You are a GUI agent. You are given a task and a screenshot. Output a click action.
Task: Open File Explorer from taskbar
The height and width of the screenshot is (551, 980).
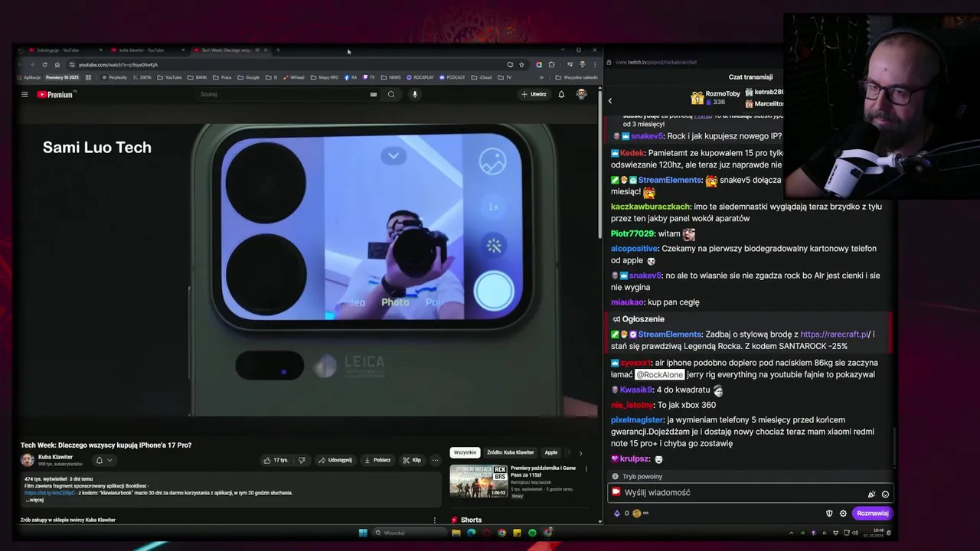tap(456, 533)
